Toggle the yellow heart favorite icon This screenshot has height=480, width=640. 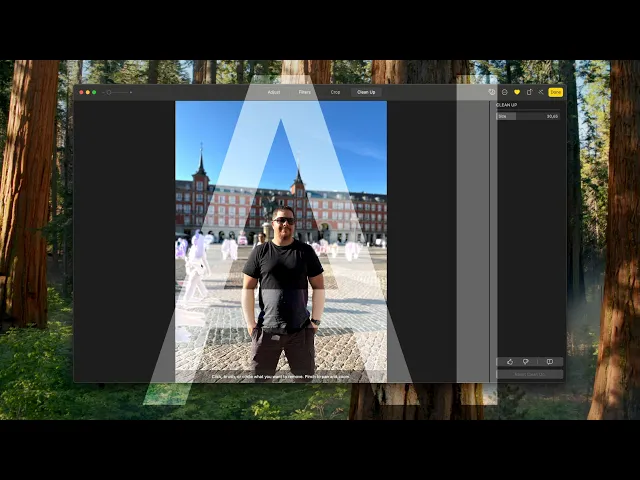point(517,92)
